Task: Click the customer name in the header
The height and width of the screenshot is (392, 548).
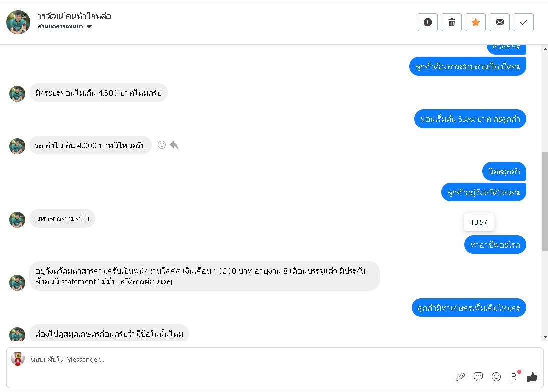Action: click(74, 16)
